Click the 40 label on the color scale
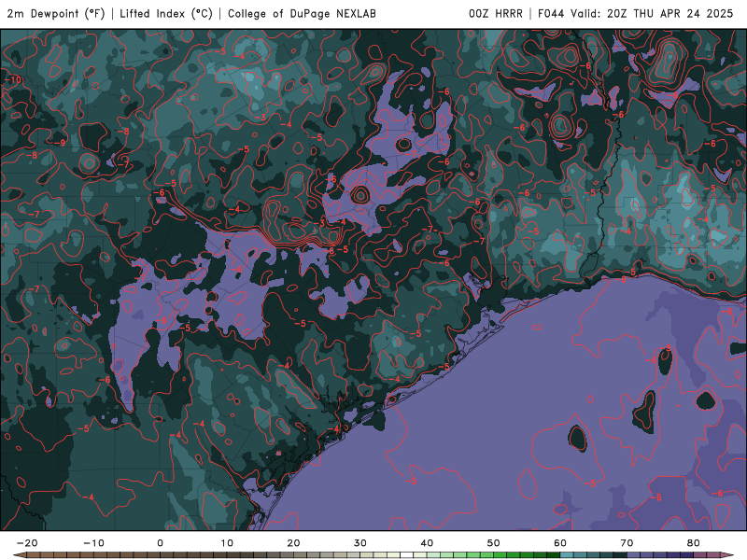This screenshot has width=747, height=560. coord(427,543)
